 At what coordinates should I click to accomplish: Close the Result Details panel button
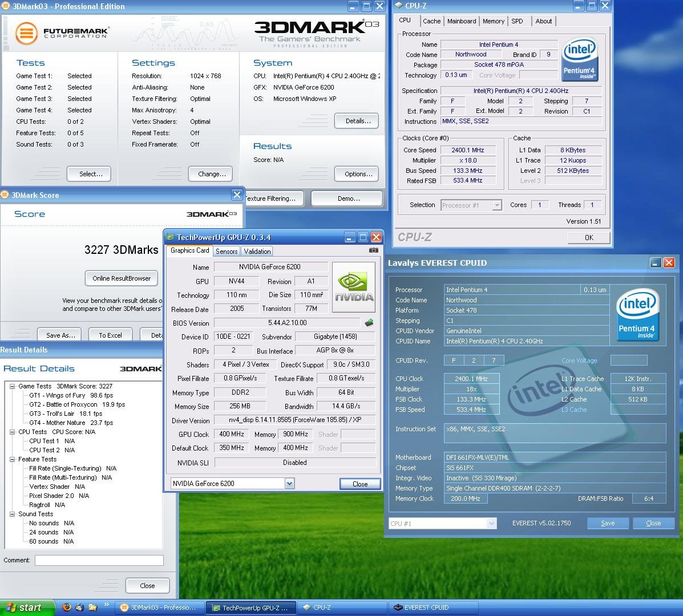tap(147, 586)
